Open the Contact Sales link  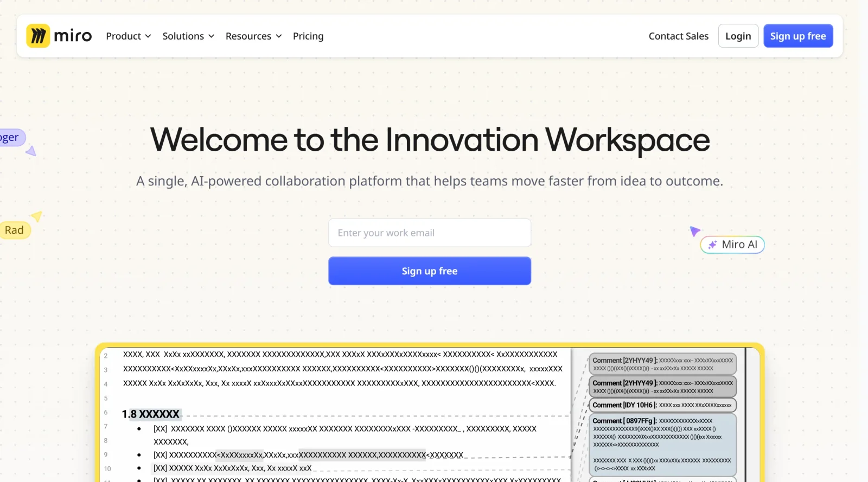click(x=679, y=36)
